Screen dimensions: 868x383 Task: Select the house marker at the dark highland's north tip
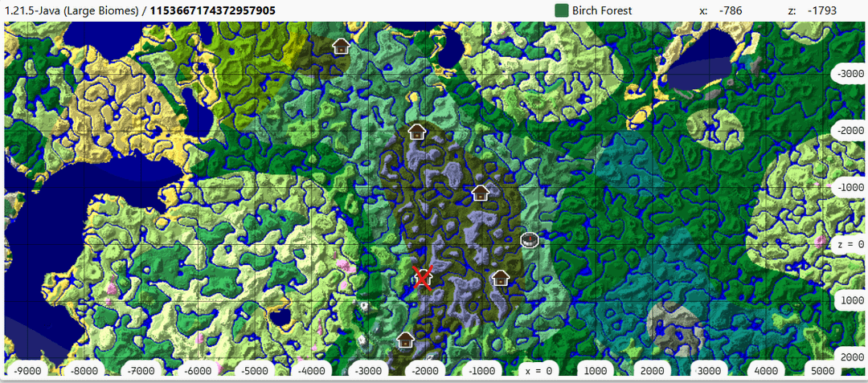[416, 130]
